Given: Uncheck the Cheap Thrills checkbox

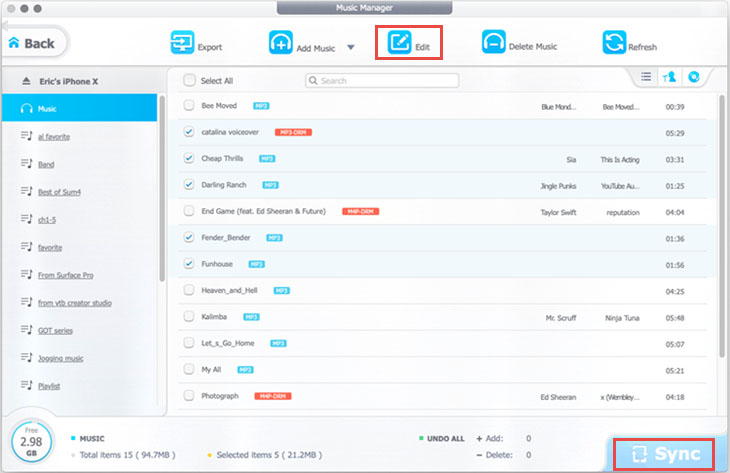Looking at the screenshot, I should click(x=189, y=158).
